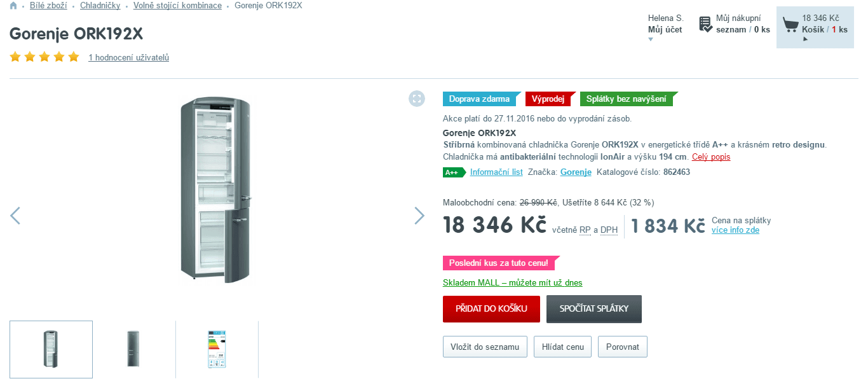Open the Celý popis link
Image resolution: width=868 pixels, height=381 pixels.
coord(711,156)
